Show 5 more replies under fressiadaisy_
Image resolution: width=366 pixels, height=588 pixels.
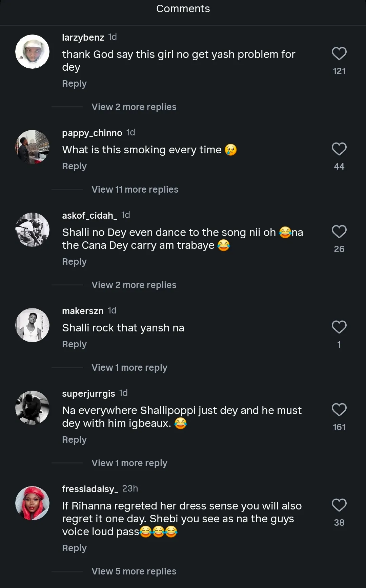click(134, 571)
